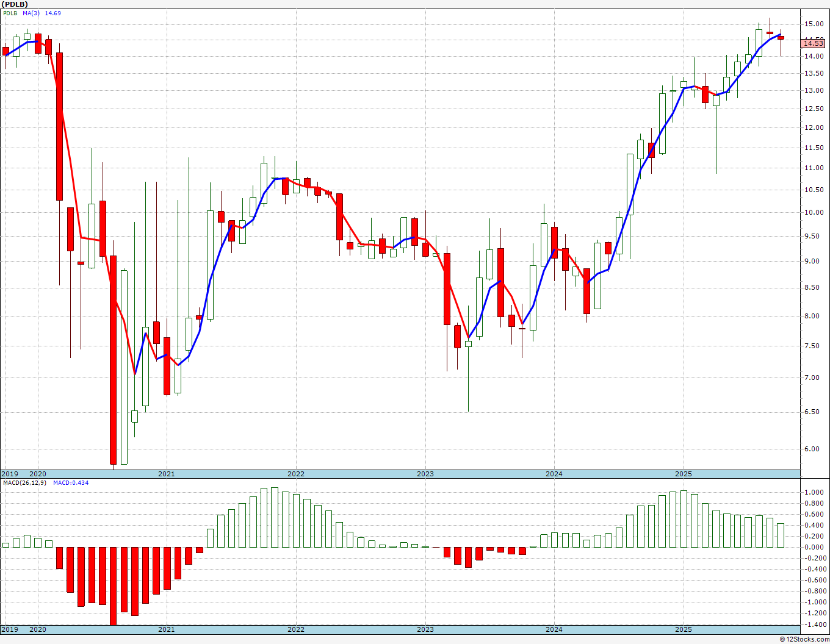Click the most negative red MACD bar
The width and height of the screenshot is (830, 644).
pyautogui.click(x=113, y=585)
